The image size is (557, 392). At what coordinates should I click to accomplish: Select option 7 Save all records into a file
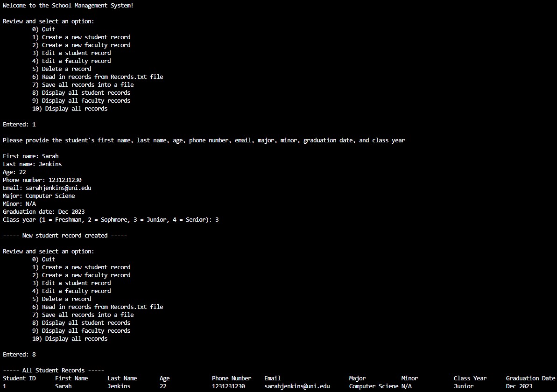pos(83,84)
